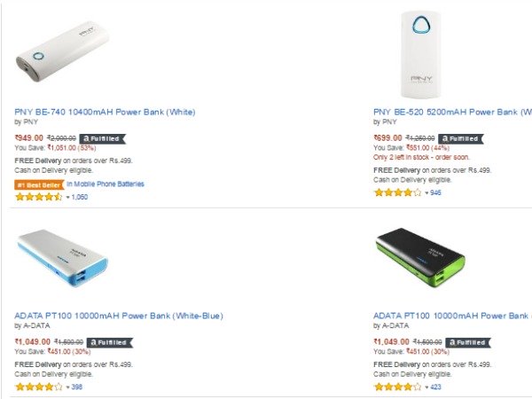This screenshot has width=532, height=399.
Task: Expand rating dropdown arrow beside 946 reviews
Action: tap(426, 192)
